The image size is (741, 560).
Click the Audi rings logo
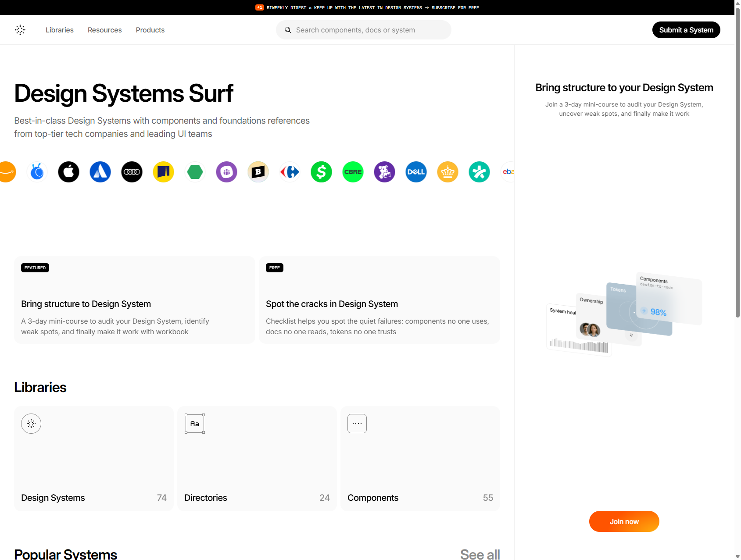point(132,172)
